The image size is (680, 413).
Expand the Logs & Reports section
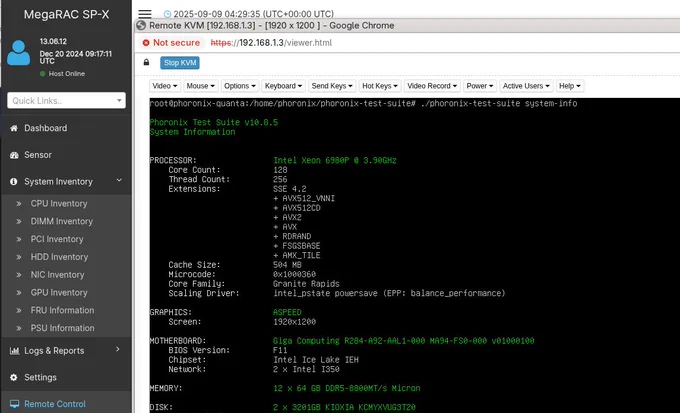(x=119, y=350)
